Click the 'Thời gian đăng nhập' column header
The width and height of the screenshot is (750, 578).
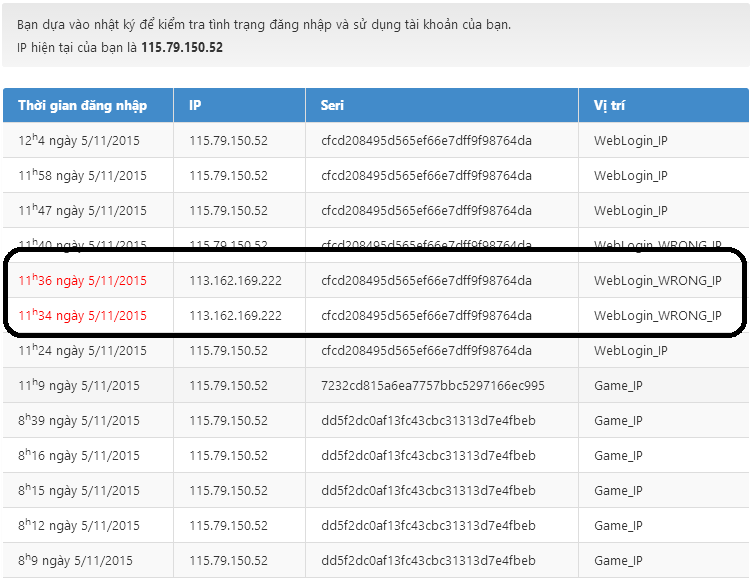click(x=82, y=106)
